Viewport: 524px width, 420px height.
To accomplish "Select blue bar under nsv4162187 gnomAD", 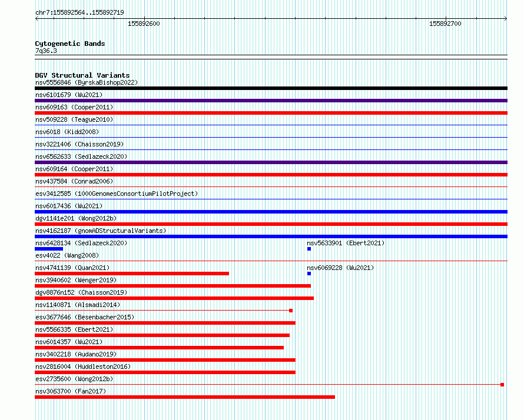I will click(x=271, y=236).
